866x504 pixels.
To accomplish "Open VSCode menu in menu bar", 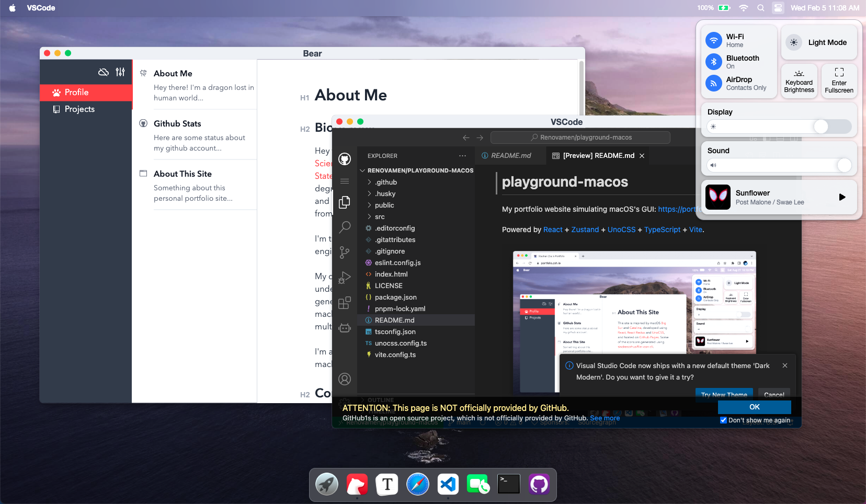I will (x=41, y=8).
